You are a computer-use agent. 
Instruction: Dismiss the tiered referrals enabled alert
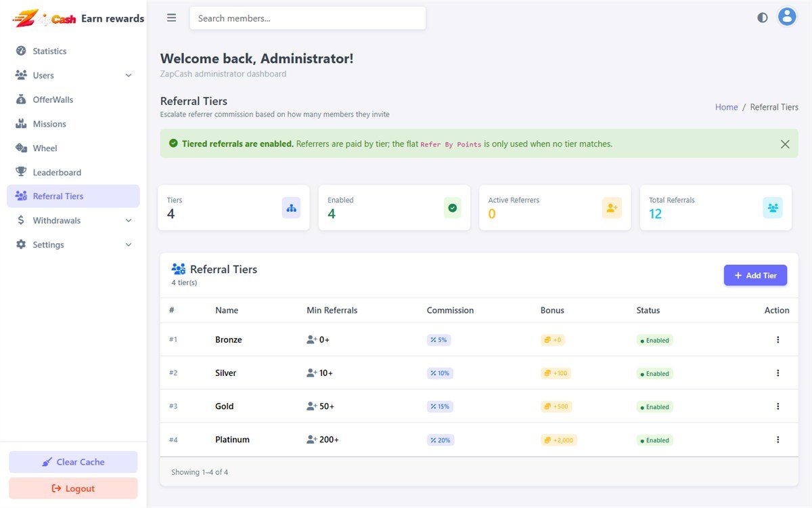[785, 144]
